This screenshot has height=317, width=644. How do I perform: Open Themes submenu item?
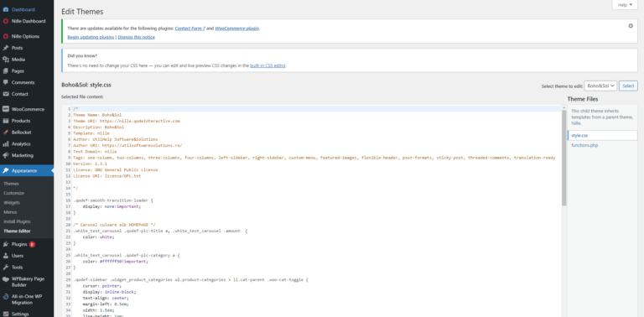click(x=11, y=184)
